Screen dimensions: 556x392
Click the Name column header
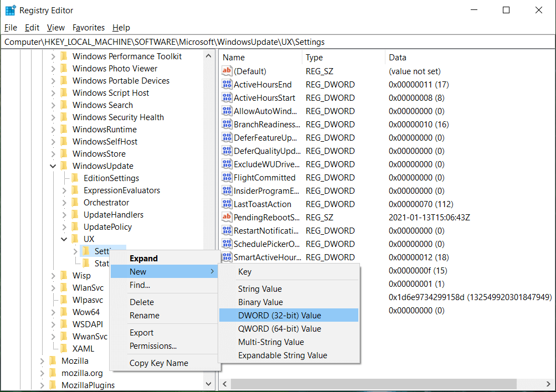tap(261, 58)
